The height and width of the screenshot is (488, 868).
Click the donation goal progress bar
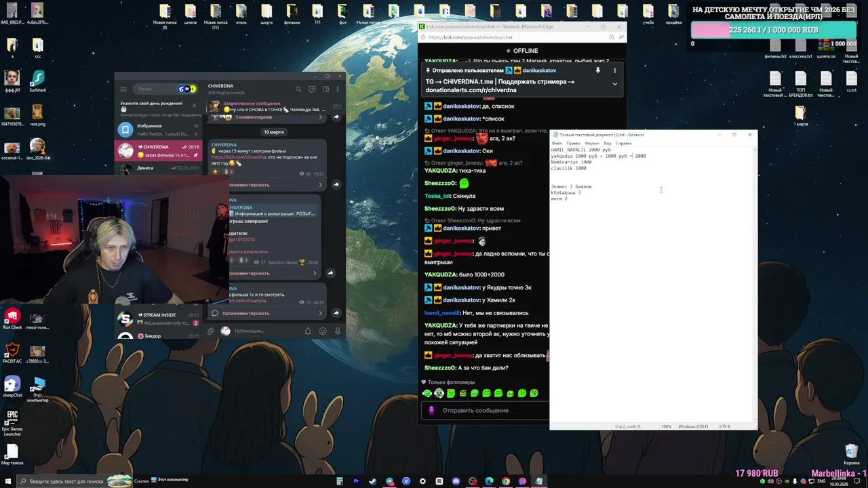(x=774, y=30)
